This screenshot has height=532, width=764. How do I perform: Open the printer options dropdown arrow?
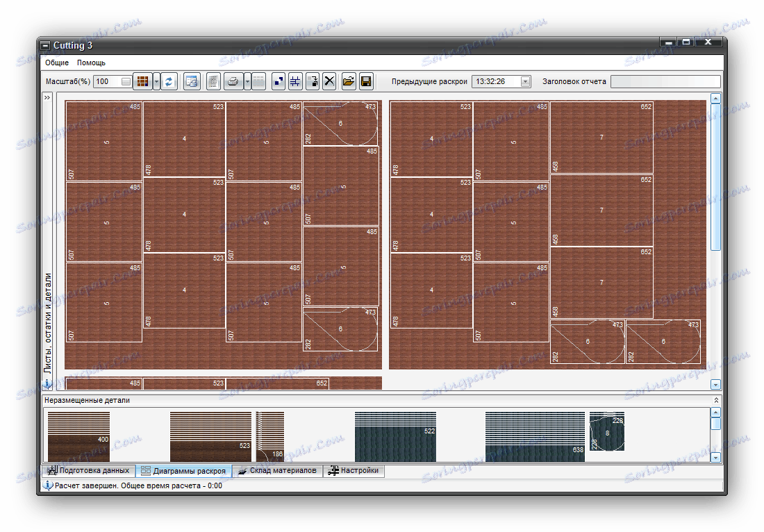(x=247, y=81)
